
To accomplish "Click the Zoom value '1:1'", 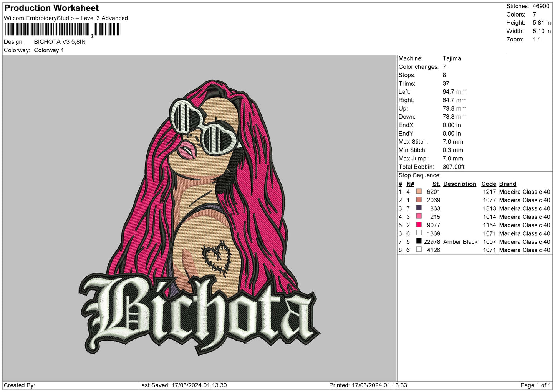I will coord(537,40).
